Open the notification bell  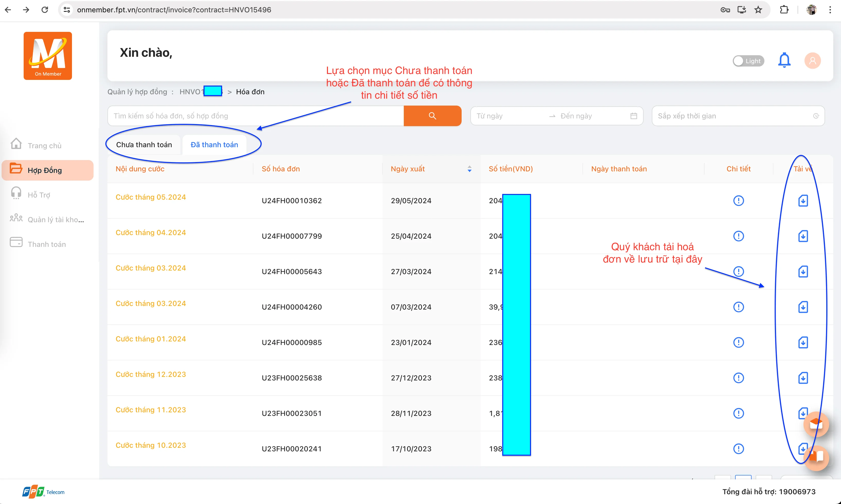pyautogui.click(x=784, y=60)
